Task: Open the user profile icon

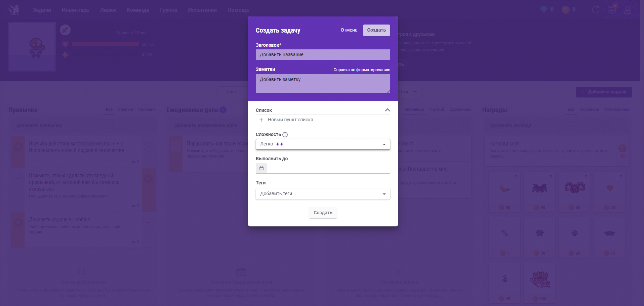Action: pyautogui.click(x=627, y=10)
